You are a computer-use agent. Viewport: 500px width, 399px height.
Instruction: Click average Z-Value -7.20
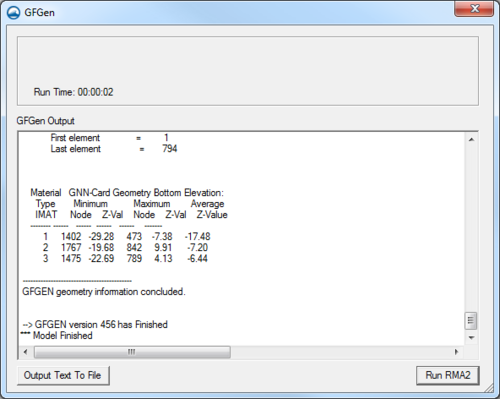[x=197, y=247]
